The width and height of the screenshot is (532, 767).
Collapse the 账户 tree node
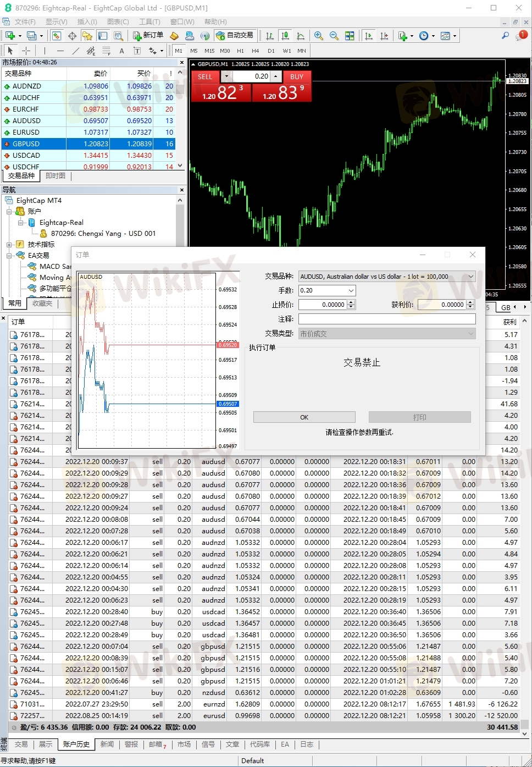click(x=9, y=211)
